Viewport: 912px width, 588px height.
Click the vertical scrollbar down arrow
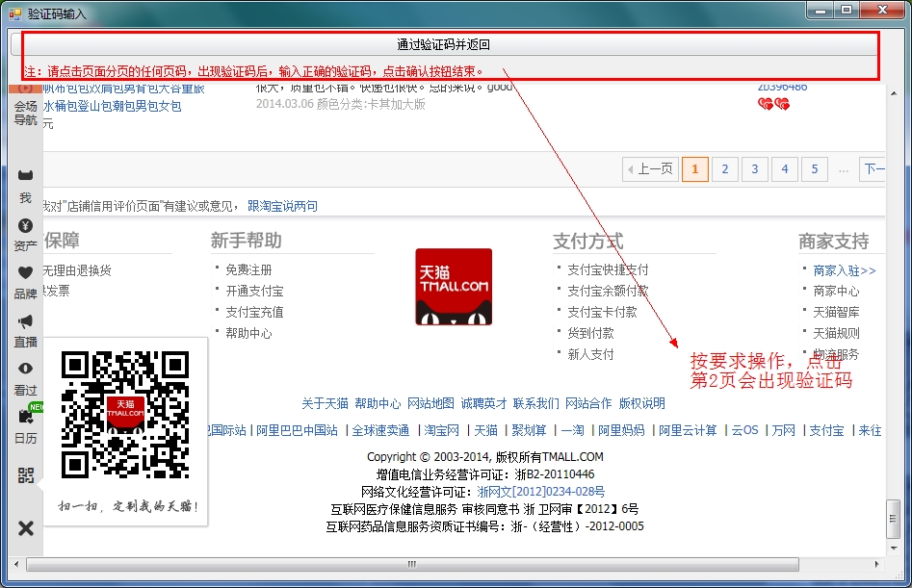pos(894,548)
